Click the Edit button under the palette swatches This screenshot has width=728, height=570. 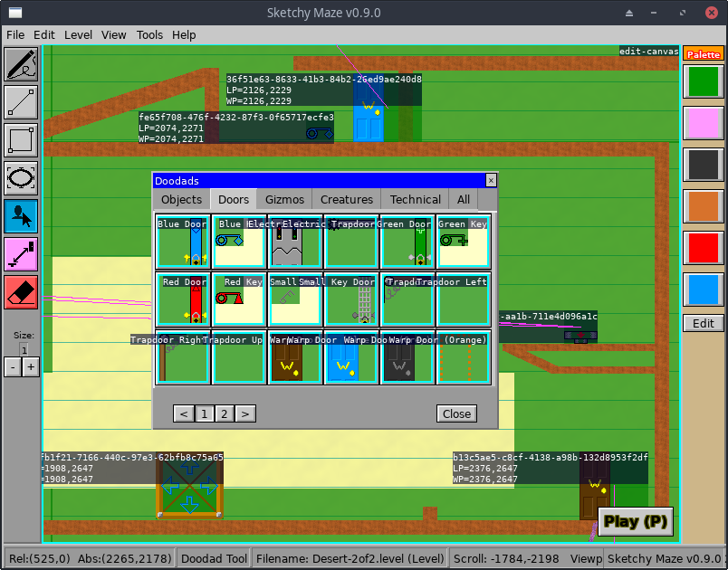click(703, 323)
